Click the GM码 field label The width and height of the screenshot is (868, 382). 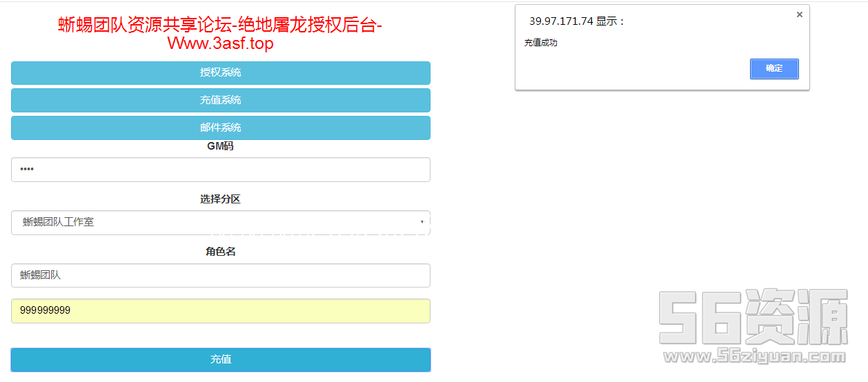pos(221,146)
